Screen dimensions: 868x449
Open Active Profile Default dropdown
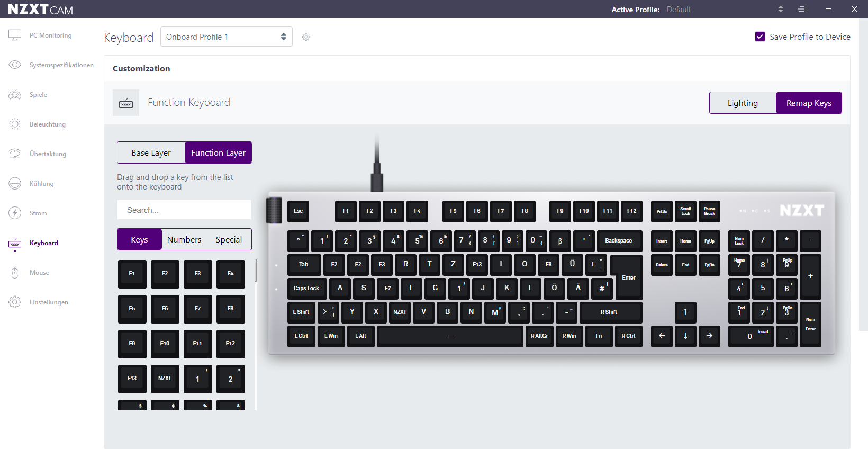(725, 9)
